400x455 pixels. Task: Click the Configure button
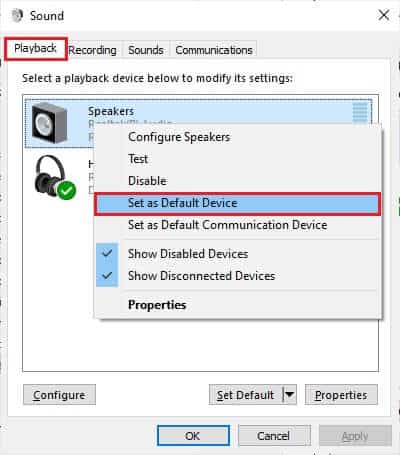(x=59, y=395)
